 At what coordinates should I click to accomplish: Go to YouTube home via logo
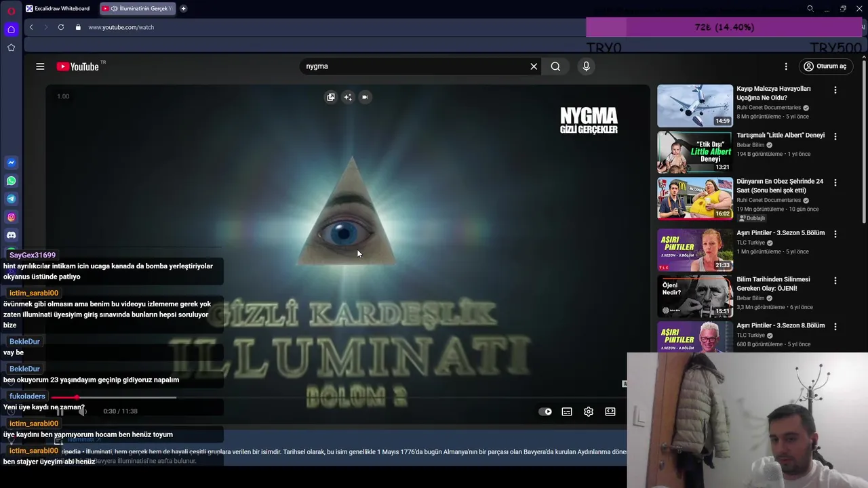[78, 66]
